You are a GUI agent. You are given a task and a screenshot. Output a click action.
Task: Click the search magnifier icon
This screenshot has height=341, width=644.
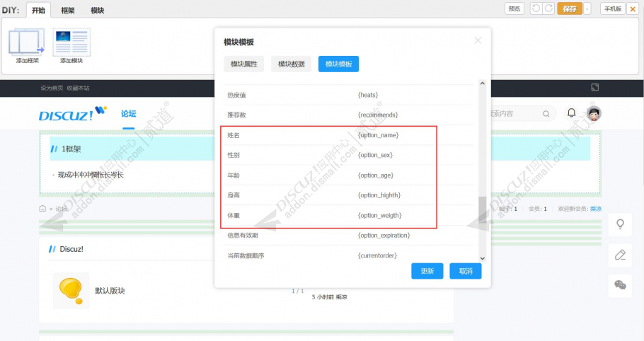coord(546,114)
